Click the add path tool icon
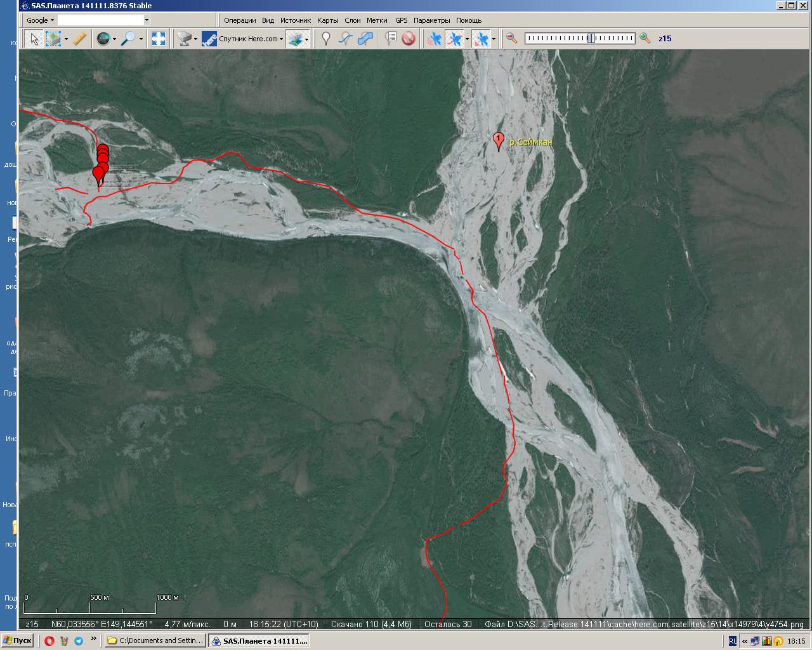This screenshot has height=650, width=812. coord(345,39)
